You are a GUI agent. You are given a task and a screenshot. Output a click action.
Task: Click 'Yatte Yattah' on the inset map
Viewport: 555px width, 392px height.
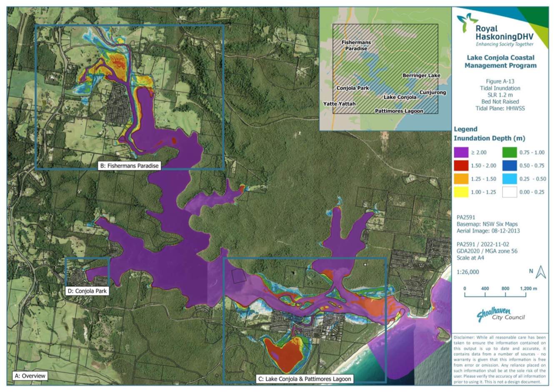[340, 104]
